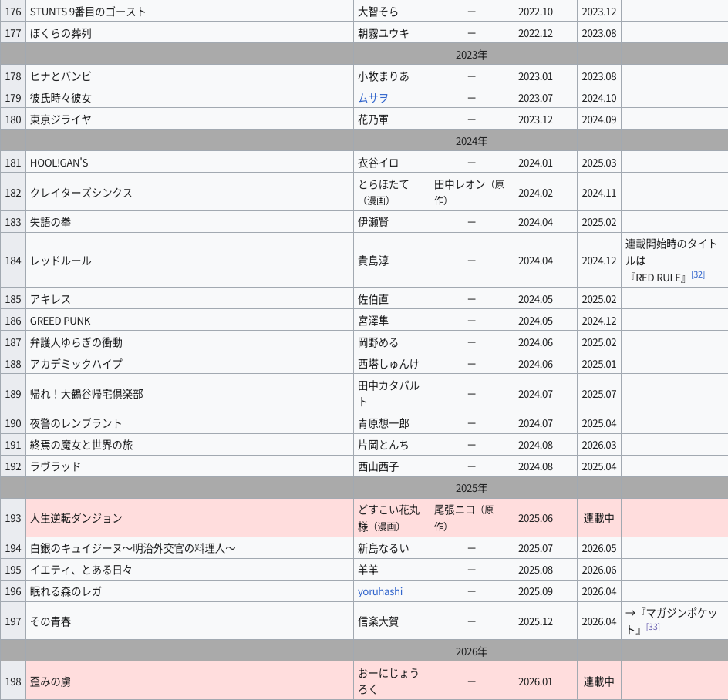Viewport: 728px width, 700px height.
Task: Select title アキレス
Action: tap(51, 299)
